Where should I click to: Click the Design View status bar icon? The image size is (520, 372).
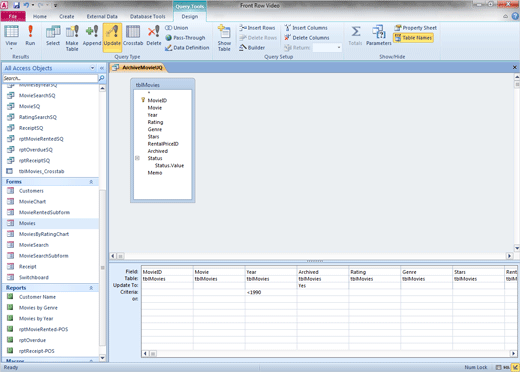[515, 367]
